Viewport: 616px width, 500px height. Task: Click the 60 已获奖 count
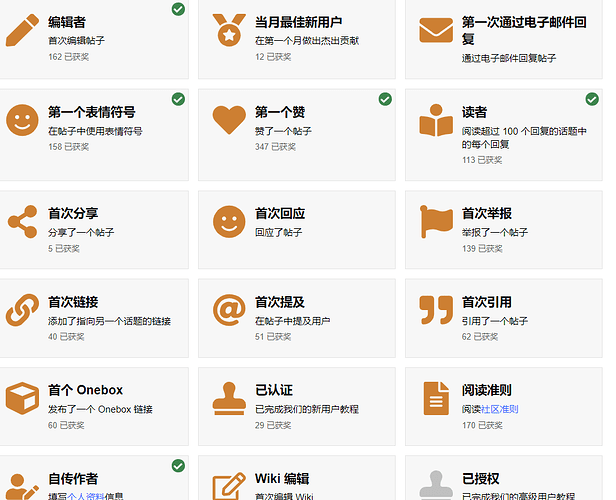66,425
